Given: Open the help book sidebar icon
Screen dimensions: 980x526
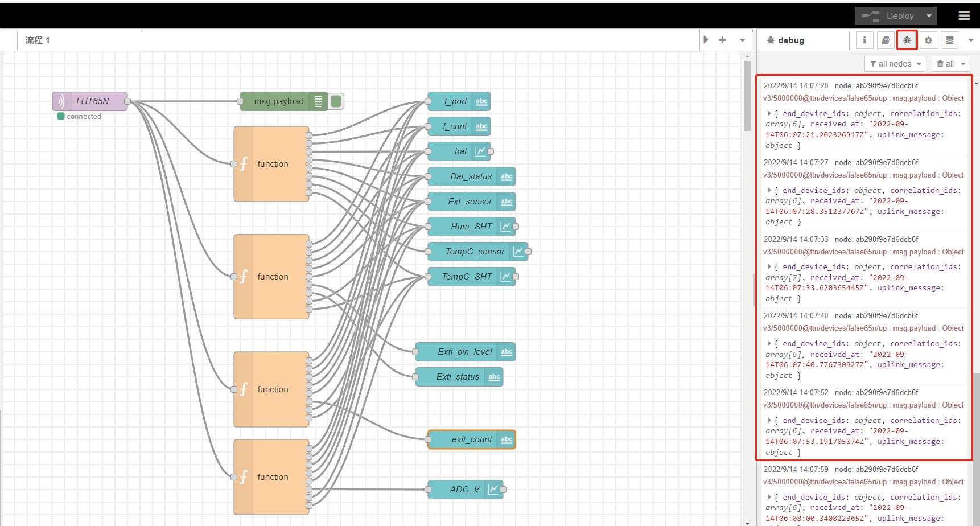Looking at the screenshot, I should [886, 40].
